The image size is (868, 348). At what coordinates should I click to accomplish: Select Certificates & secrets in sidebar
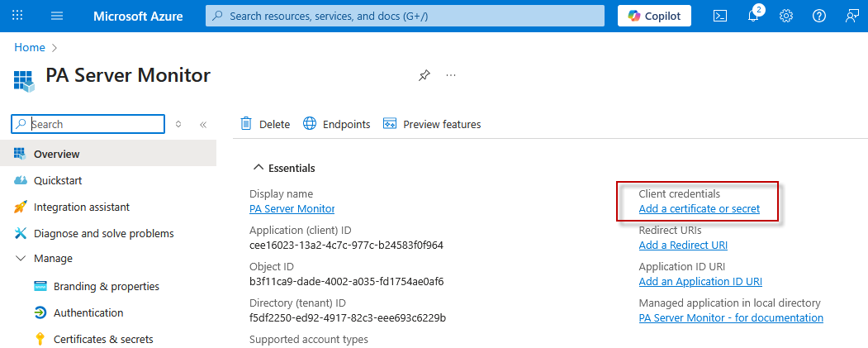[102, 339]
